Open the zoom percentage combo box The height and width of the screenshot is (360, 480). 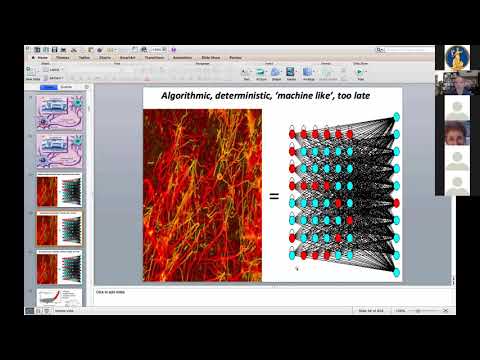(158, 50)
